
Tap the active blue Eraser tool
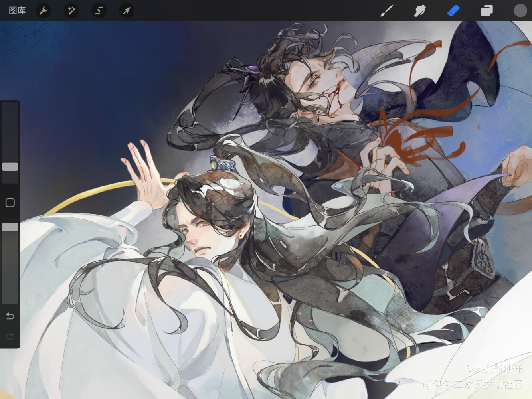pyautogui.click(x=453, y=11)
